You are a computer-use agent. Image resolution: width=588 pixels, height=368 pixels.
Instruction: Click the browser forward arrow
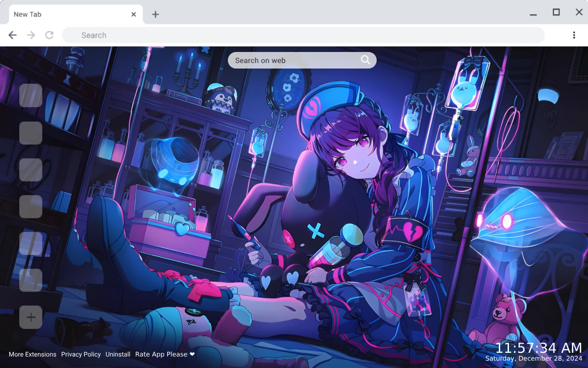30,35
